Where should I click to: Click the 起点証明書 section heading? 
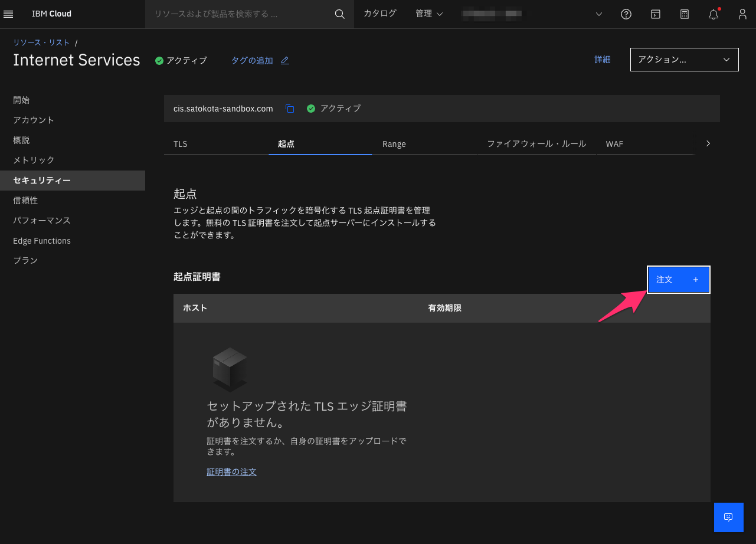click(197, 277)
